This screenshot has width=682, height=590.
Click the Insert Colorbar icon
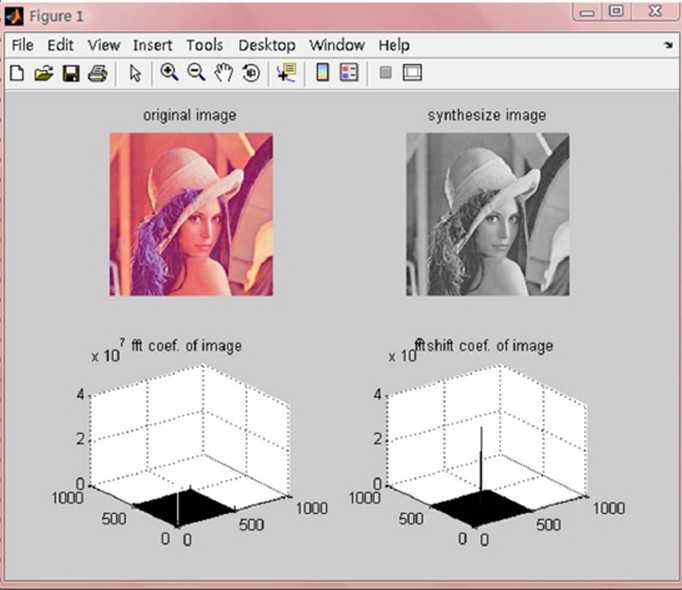coord(322,72)
